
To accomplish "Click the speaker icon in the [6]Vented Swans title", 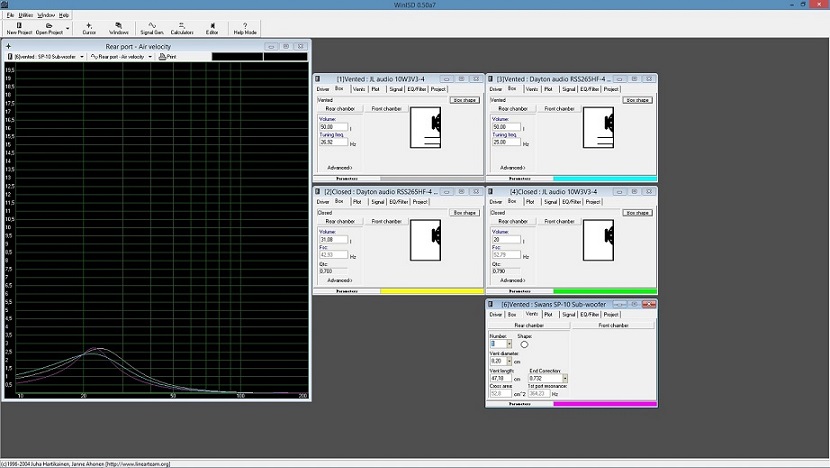I will (491, 304).
